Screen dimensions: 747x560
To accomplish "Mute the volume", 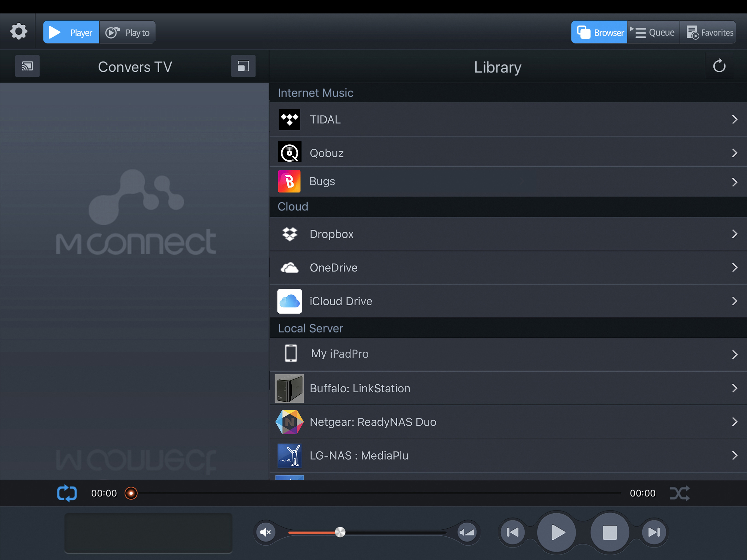I will pyautogui.click(x=266, y=532).
